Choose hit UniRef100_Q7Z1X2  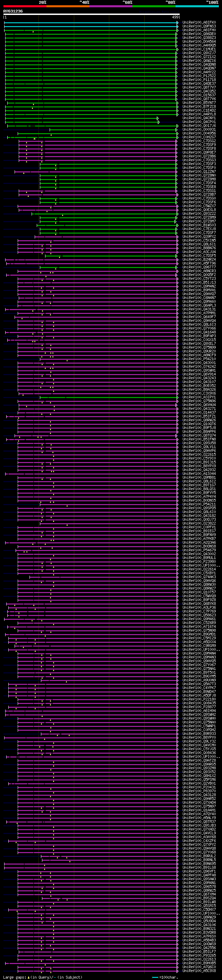point(199,57)
